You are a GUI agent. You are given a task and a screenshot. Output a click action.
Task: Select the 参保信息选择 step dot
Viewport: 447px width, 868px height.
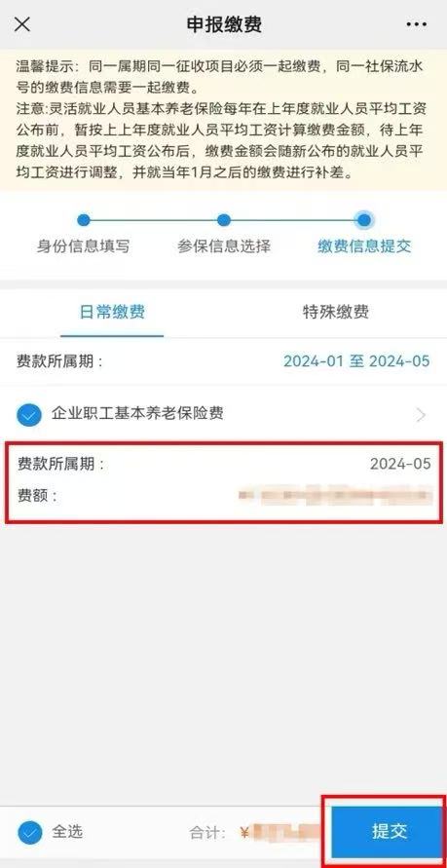(x=224, y=220)
